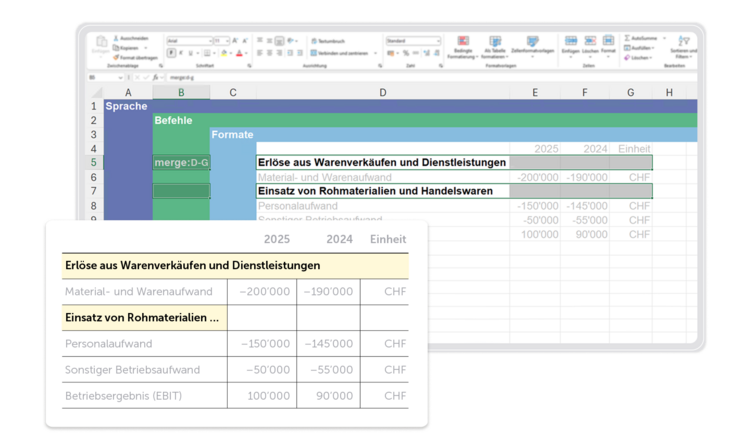Screen dimensions: 750x445
Task: Click the Als Tabelle formatieren button
Action: coord(494,44)
